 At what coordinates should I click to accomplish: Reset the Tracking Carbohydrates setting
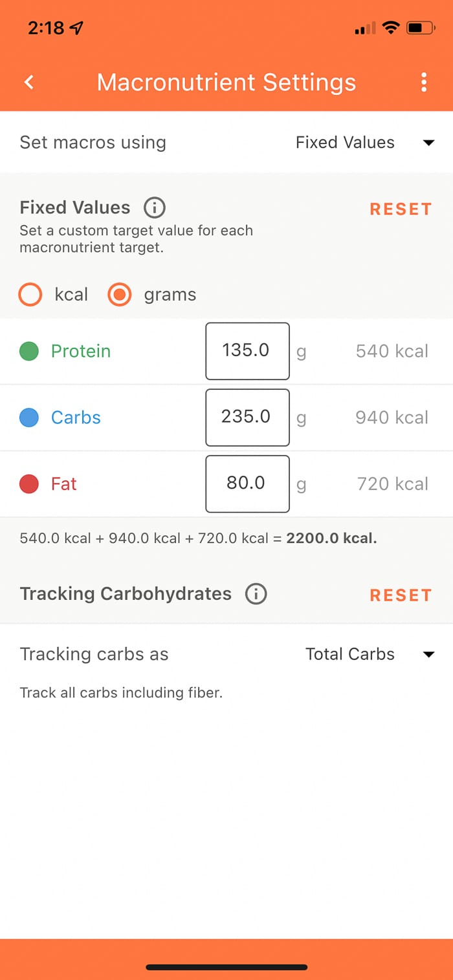pos(401,595)
